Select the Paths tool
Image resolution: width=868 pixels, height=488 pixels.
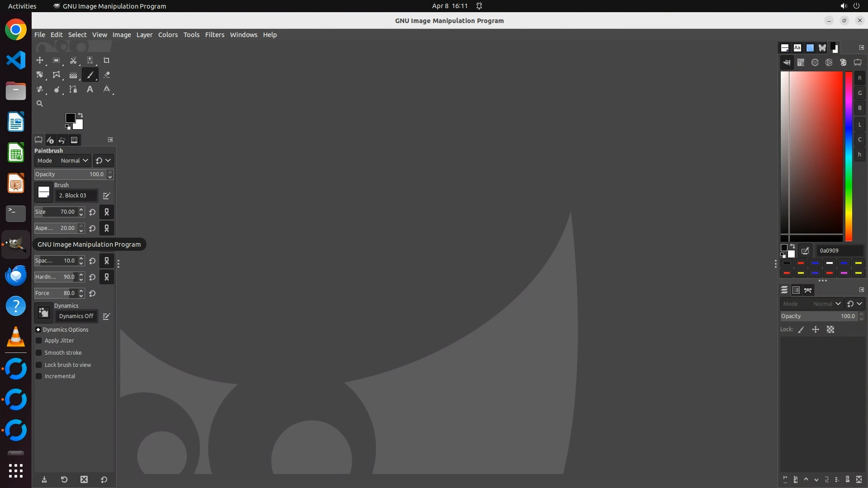(x=73, y=89)
